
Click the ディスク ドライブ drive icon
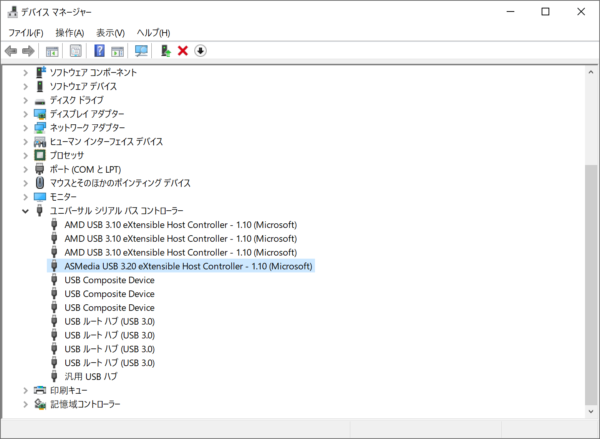click(x=40, y=101)
